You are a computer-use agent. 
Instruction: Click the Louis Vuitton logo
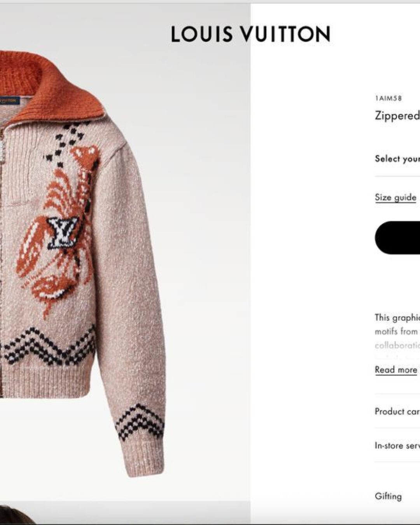[251, 34]
